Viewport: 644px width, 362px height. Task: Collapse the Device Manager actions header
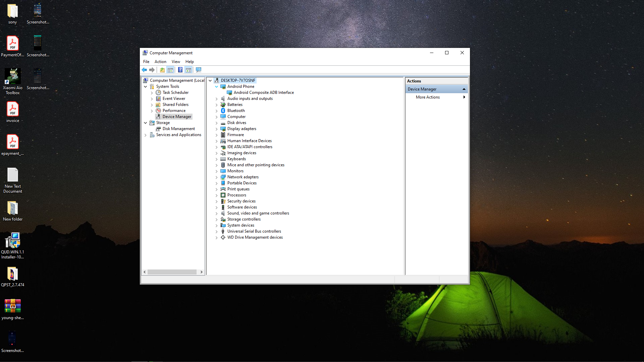coord(464,89)
